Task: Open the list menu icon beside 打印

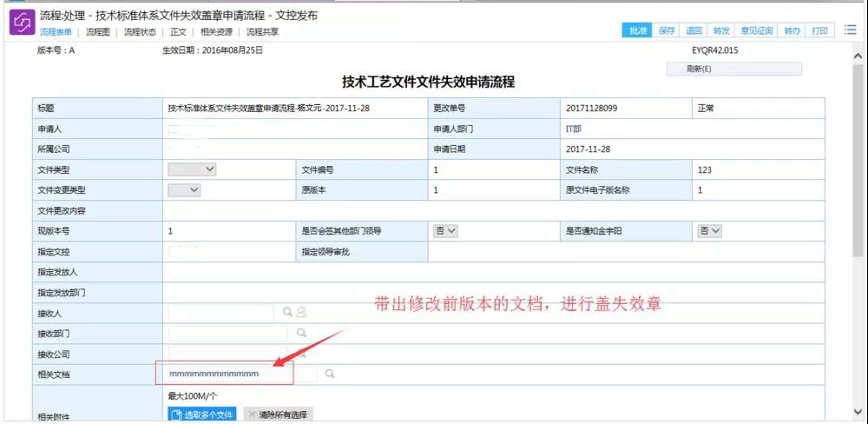Action: (850, 30)
